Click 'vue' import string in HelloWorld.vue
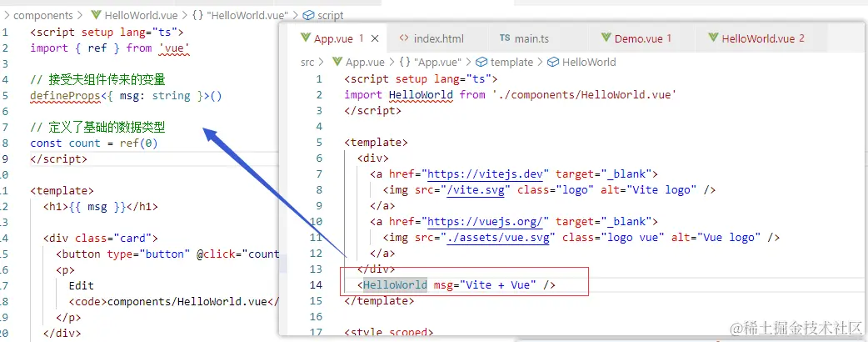 pyautogui.click(x=174, y=48)
